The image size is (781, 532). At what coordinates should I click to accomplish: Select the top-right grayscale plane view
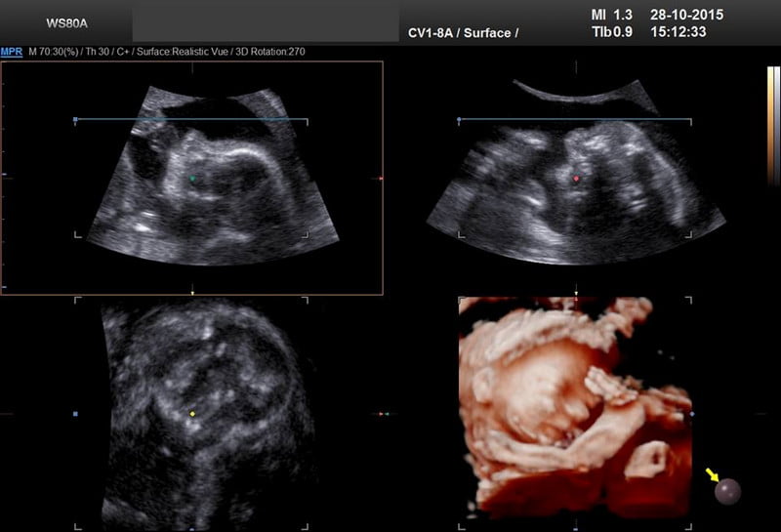(x=576, y=176)
